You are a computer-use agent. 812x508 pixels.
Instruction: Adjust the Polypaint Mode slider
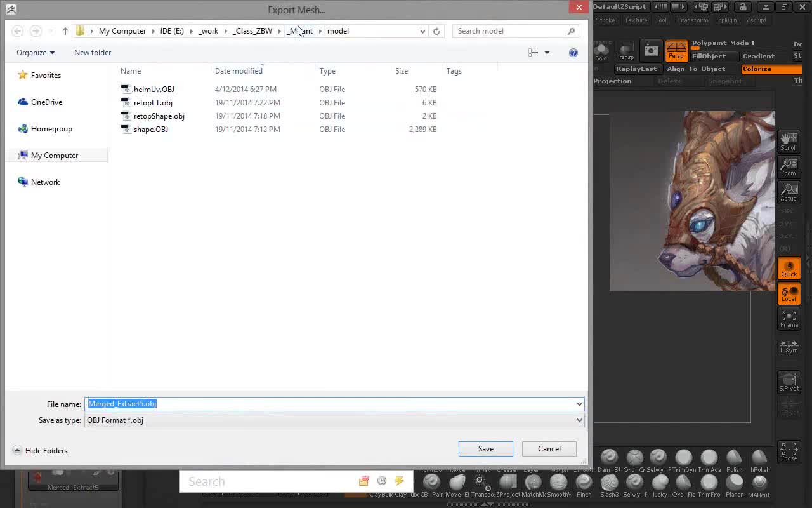[x=739, y=43]
